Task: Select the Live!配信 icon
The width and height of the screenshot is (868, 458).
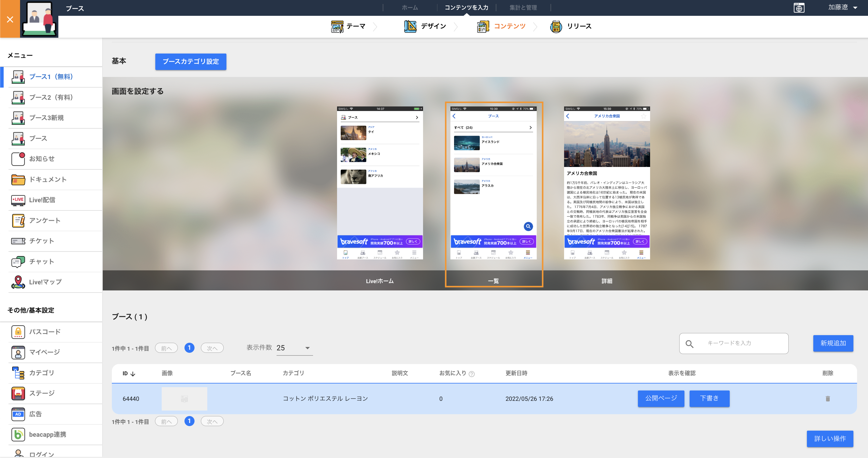Action: coord(18,200)
